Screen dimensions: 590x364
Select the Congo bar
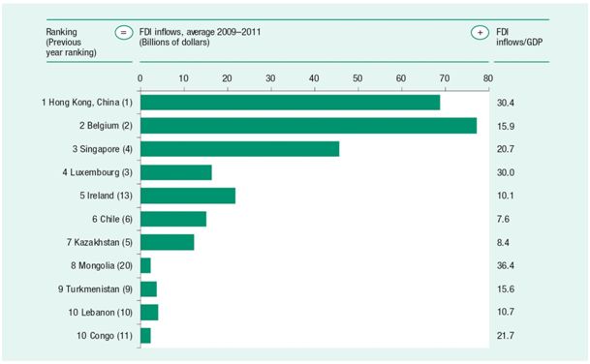tap(145, 335)
